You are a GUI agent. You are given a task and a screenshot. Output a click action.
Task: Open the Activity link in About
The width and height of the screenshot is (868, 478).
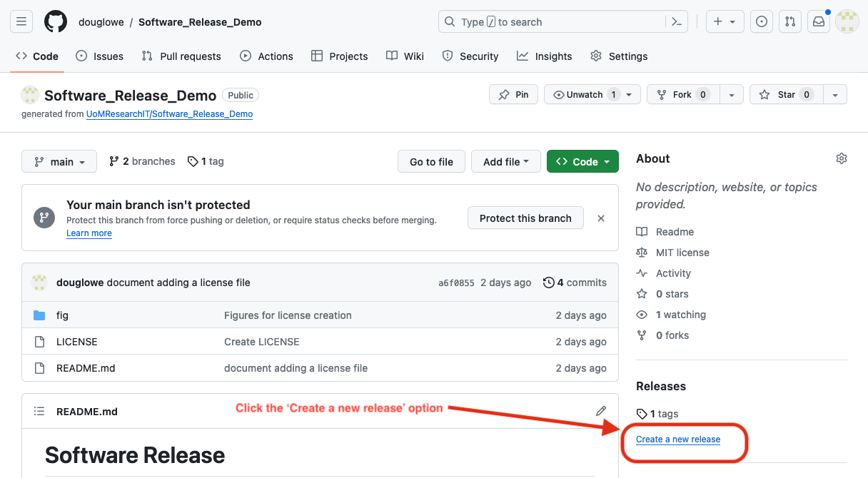click(x=664, y=273)
